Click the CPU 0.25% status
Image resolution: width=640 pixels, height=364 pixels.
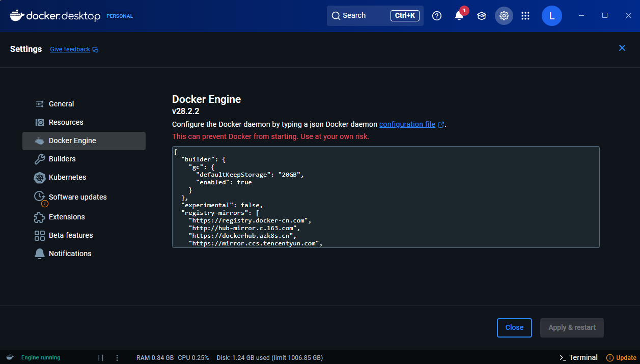point(193,358)
